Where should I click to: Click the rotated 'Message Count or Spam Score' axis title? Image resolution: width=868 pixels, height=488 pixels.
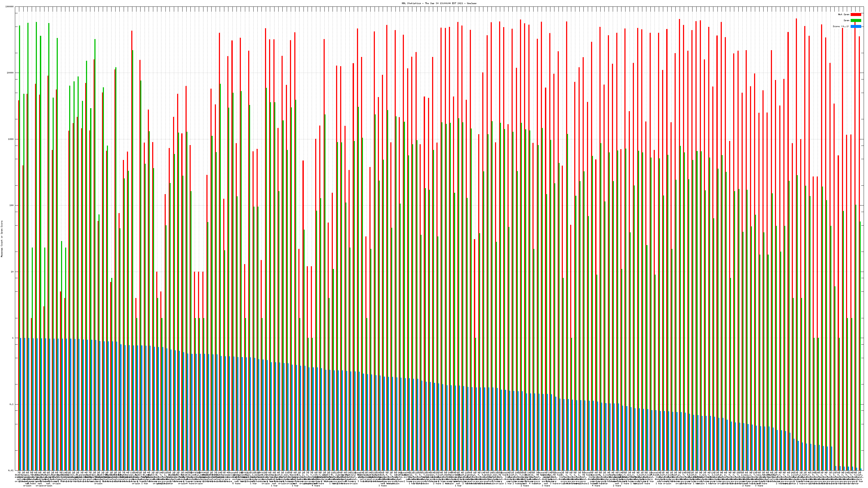2,239
